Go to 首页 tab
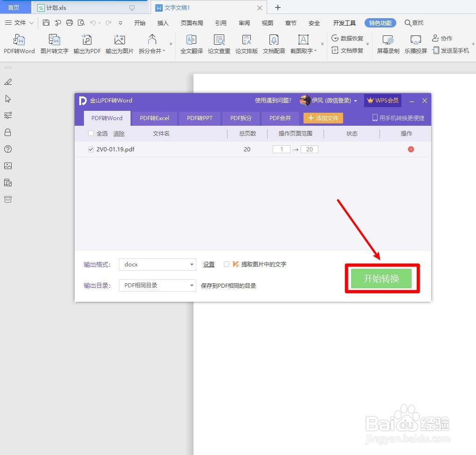476x455 pixels. 14,7
